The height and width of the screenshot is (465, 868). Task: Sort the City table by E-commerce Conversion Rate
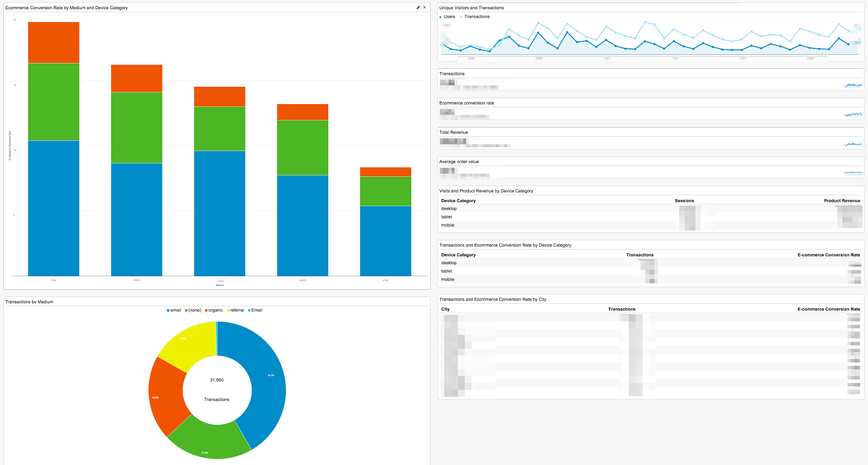[828, 309]
